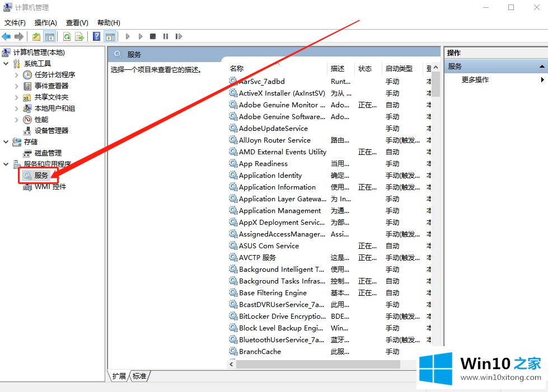Select the AllJoyn Router Service row
Viewport: 548px width, 392px height.
tap(275, 140)
